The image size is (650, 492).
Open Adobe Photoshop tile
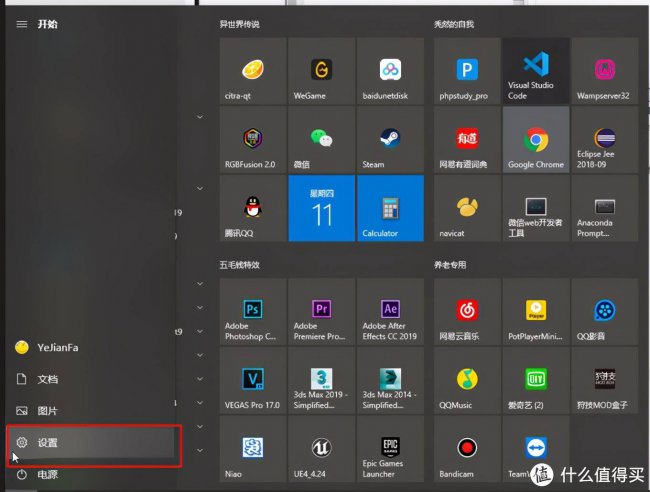click(253, 312)
